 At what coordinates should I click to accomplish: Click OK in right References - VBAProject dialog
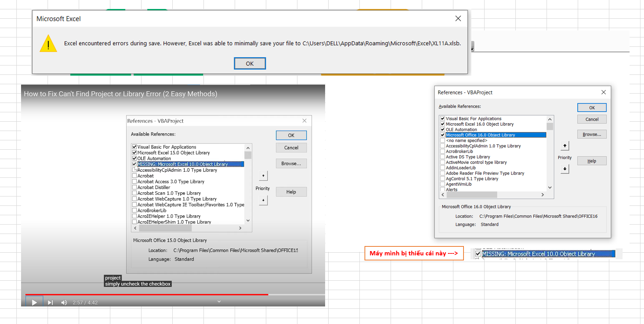592,108
